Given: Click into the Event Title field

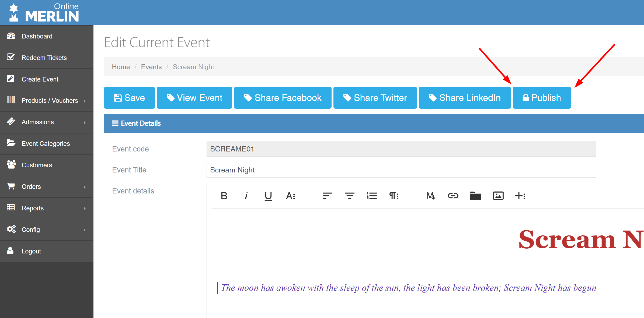Looking at the screenshot, I should pos(401,170).
